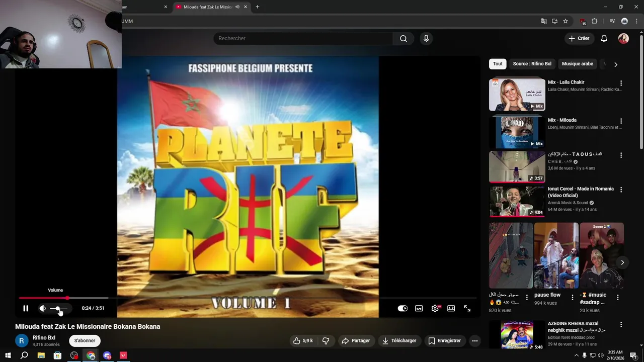The width and height of the screenshot is (644, 362).
Task: Click the search magnifier button
Action: tap(404, 39)
